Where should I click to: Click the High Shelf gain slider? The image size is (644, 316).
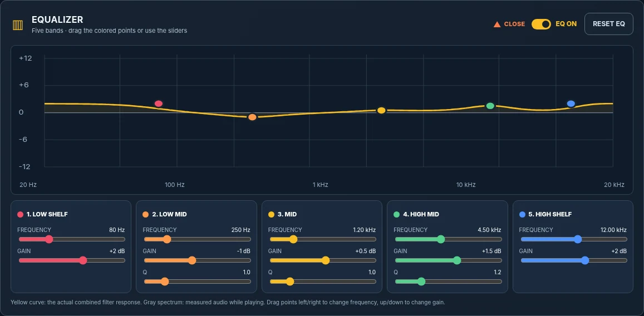[x=574, y=260]
